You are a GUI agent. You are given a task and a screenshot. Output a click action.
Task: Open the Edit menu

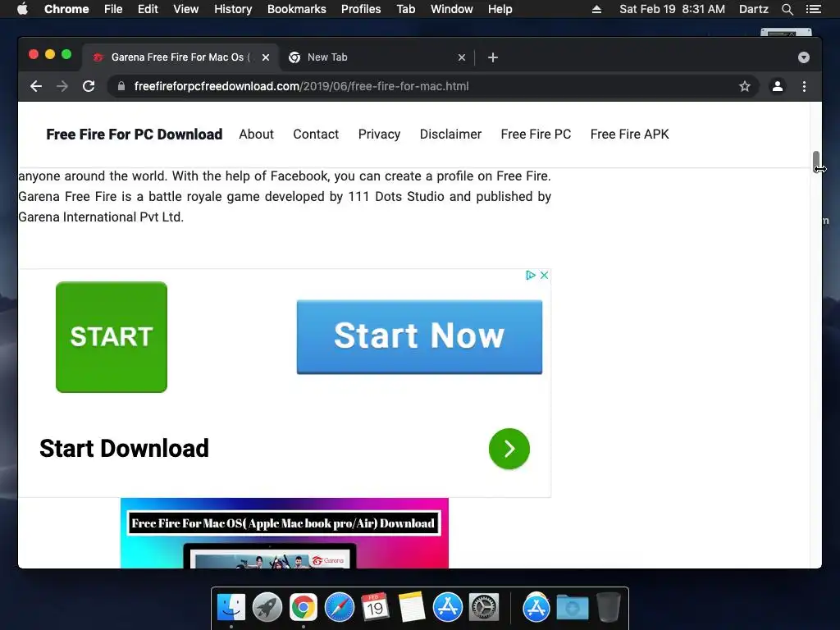(x=148, y=9)
